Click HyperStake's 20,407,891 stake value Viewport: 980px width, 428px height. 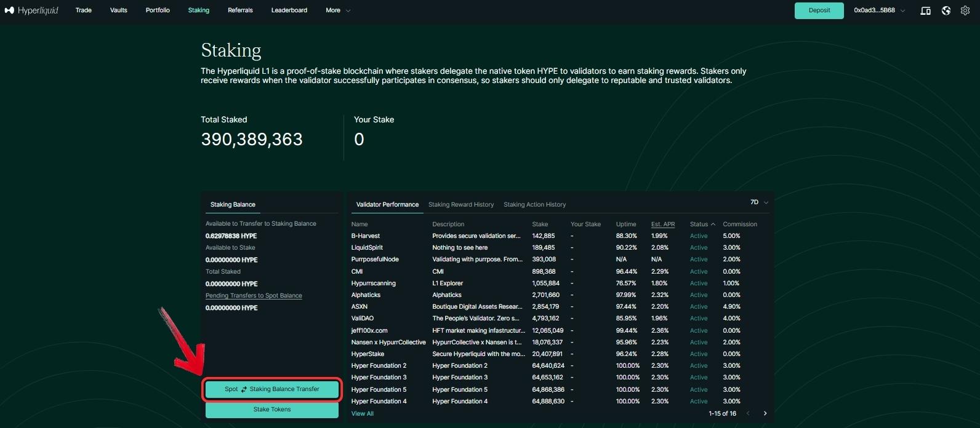(547, 354)
